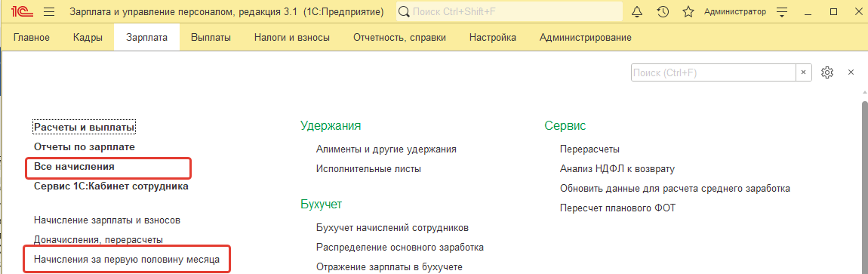Open Начисление зарплаты и взносов
Viewport: 868px width, 274px height.
[107, 220]
